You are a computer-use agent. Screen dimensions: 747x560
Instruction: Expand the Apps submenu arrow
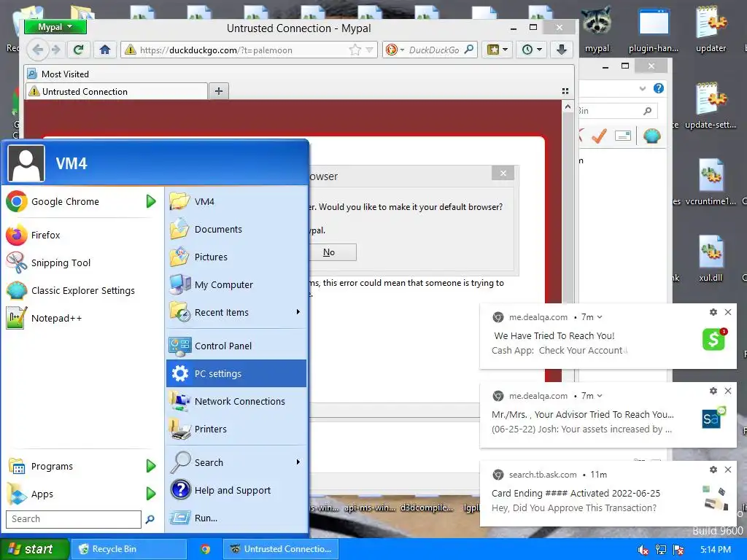151,494
